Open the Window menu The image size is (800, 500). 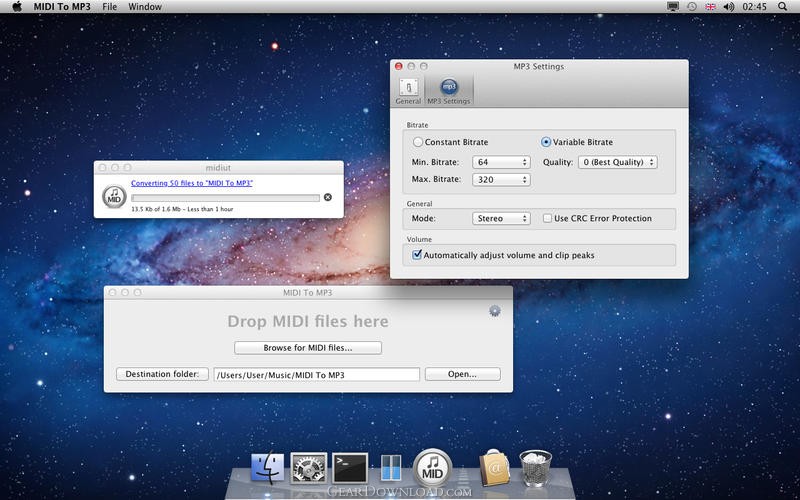pyautogui.click(x=145, y=6)
